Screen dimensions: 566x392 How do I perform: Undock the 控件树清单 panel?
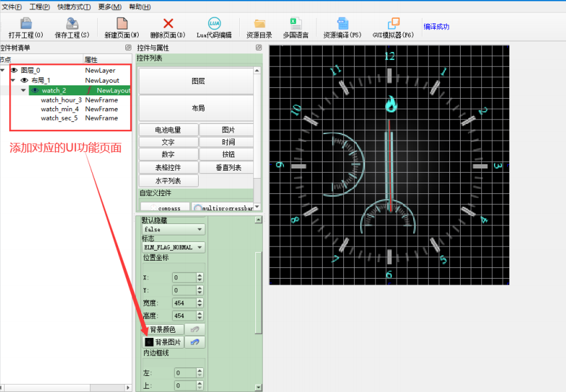128,47
